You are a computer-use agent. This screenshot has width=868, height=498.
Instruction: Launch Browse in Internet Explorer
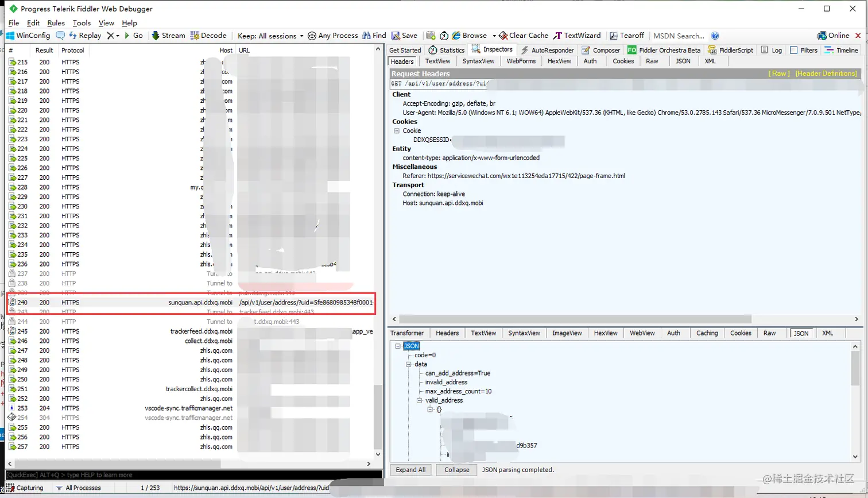pos(469,36)
